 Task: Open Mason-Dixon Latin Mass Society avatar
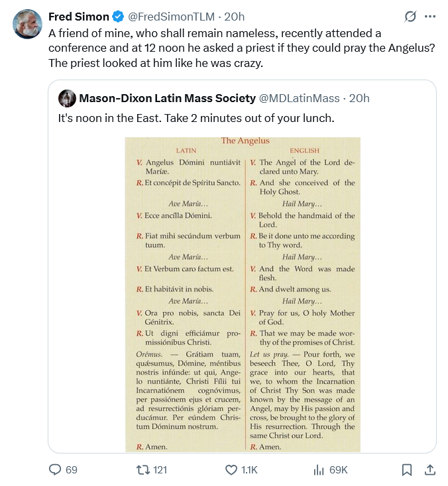[x=67, y=99]
